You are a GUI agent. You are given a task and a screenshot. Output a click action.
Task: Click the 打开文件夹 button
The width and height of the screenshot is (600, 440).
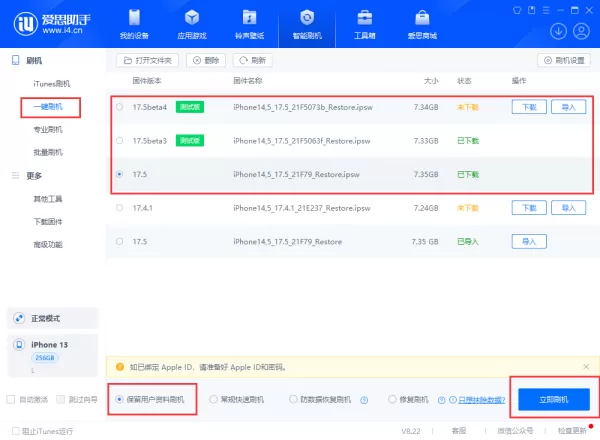(148, 60)
